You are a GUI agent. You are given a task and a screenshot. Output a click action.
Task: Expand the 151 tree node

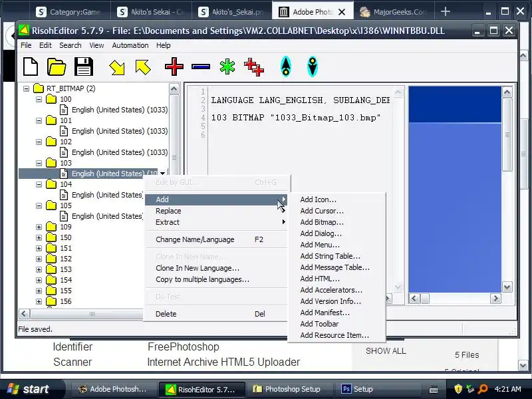click(39, 248)
